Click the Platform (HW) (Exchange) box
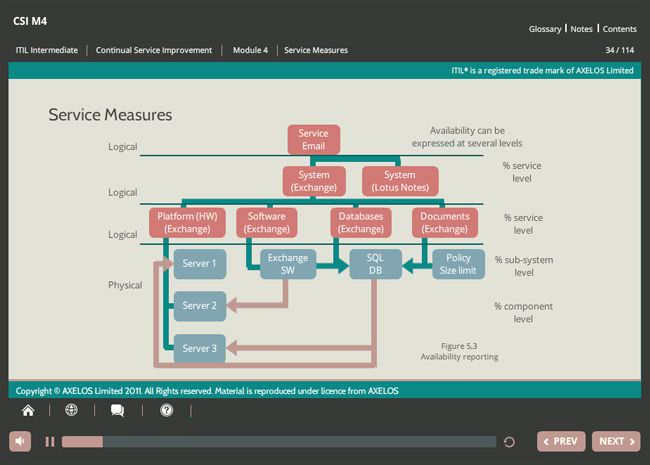 187,223
